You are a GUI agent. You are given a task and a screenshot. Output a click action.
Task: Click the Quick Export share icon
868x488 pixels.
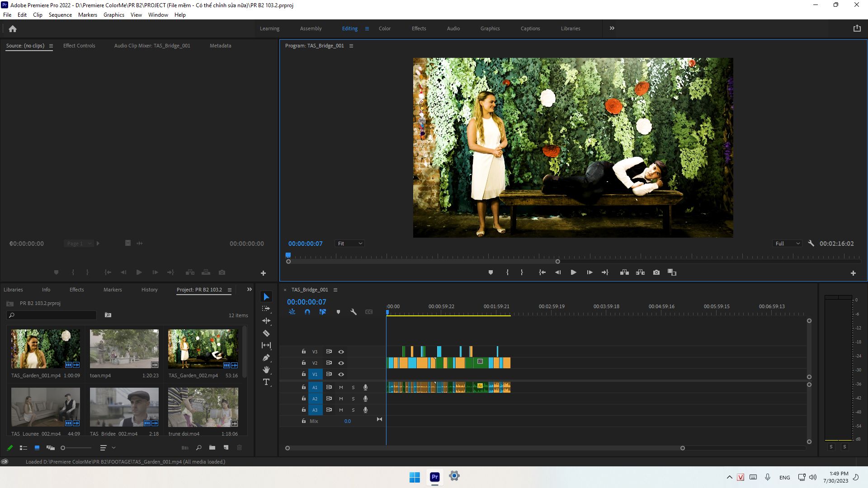[x=857, y=28]
